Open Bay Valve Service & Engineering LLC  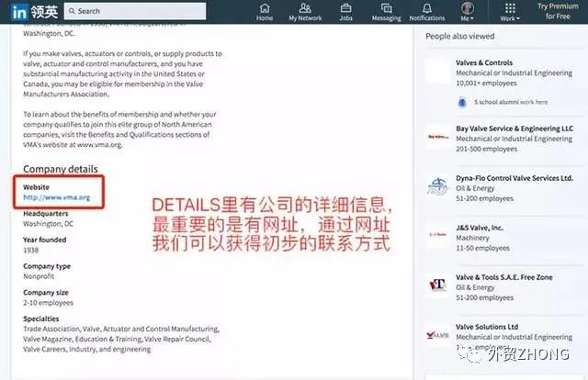[514, 129]
